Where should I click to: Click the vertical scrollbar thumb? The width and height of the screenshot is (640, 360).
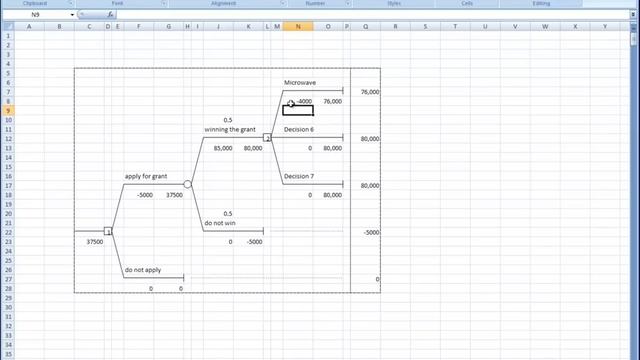pos(633,39)
